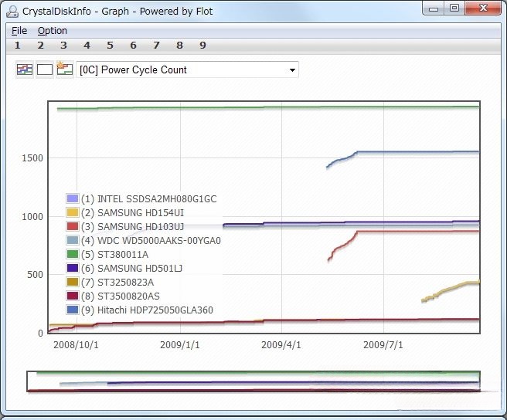507x420 pixels.
Task: Click the ST3250823A legend color swatch
Action: (73, 282)
